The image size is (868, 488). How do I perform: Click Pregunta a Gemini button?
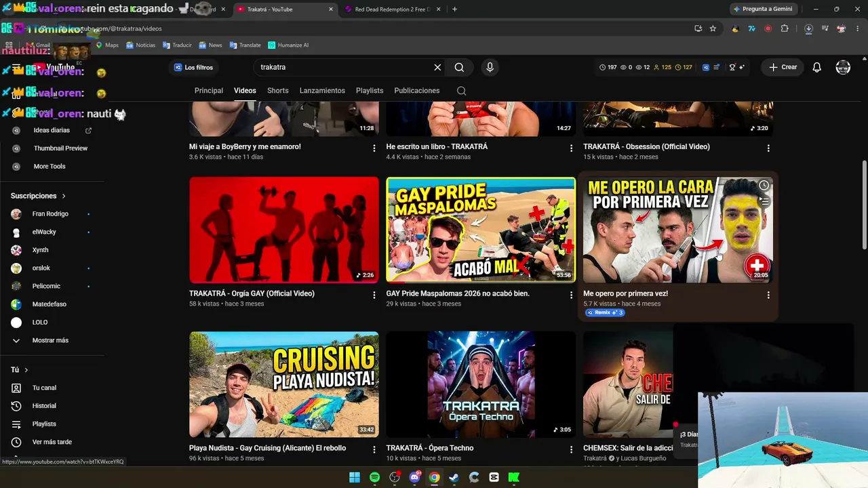[x=763, y=9]
